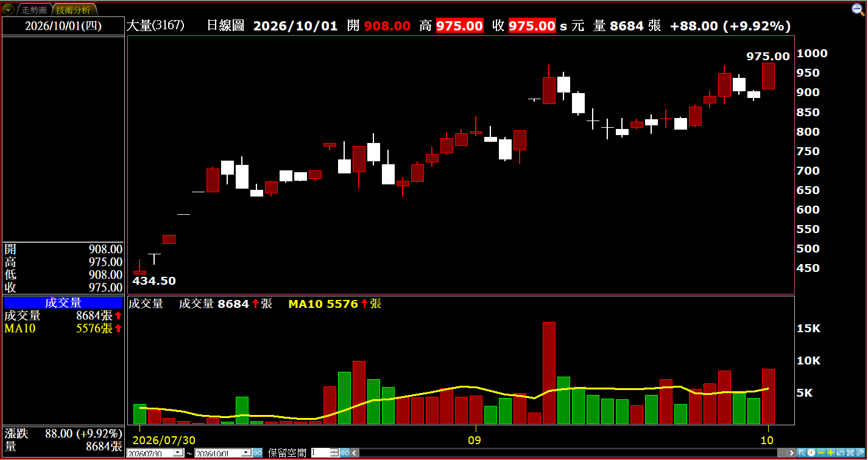Click the 日線圖 label in header

click(225, 26)
